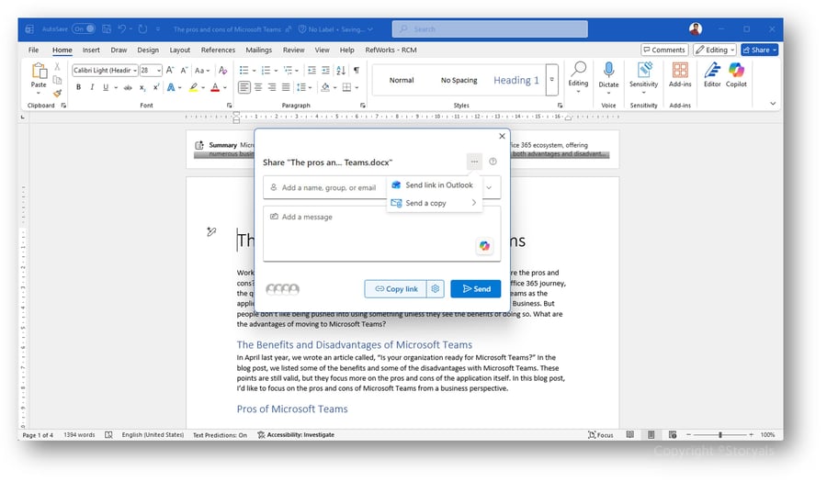Increase font size with grow font icon
Image resolution: width=827 pixels, height=504 pixels.
(170, 70)
